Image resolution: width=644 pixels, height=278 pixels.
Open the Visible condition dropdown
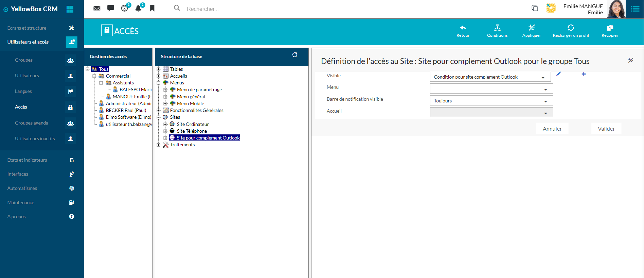(490, 77)
